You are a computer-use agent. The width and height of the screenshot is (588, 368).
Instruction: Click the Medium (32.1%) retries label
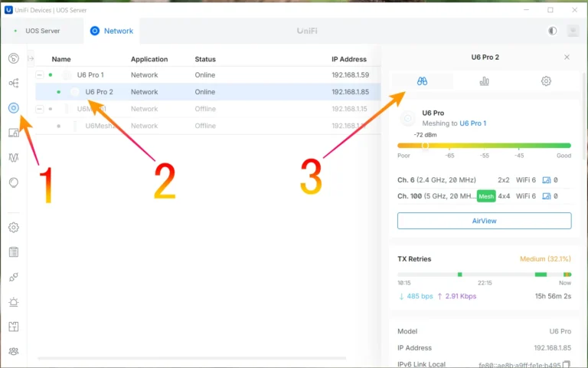click(x=545, y=258)
